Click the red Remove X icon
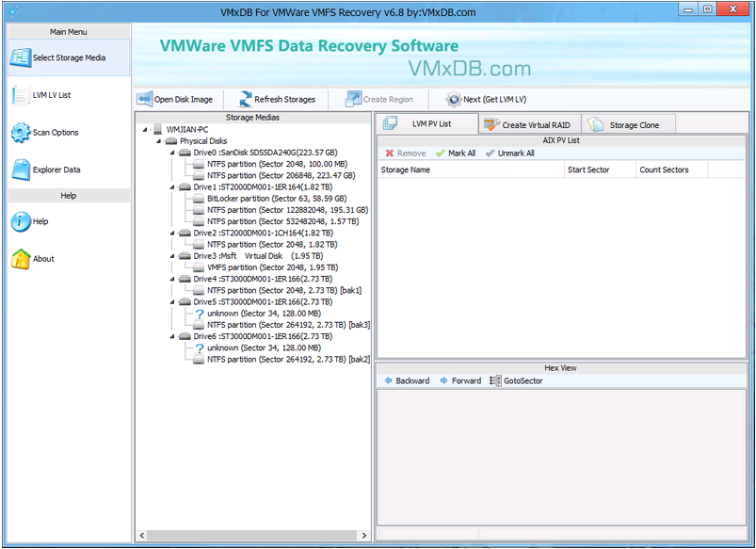Screen dimensions: 756x549 pos(390,153)
